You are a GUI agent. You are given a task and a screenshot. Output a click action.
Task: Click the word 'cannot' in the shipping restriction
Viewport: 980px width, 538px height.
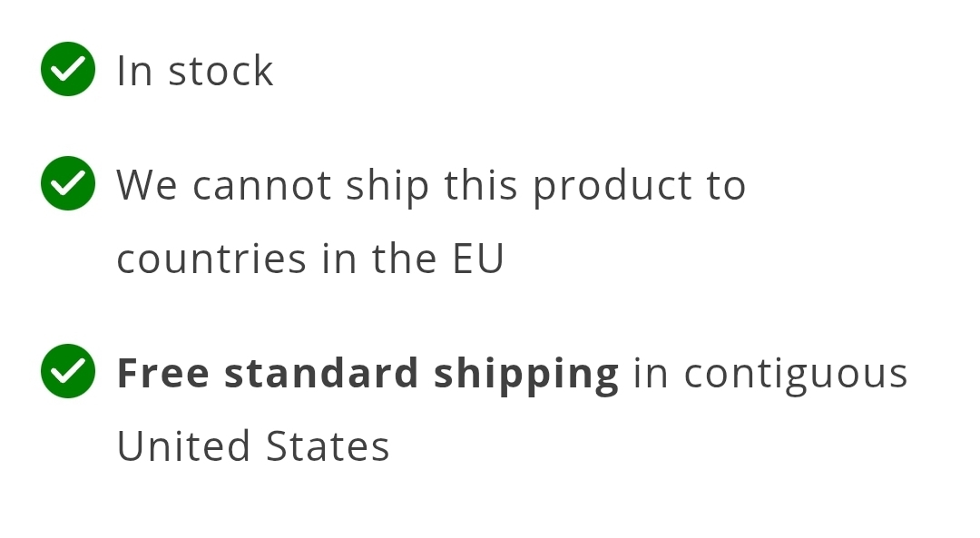tap(262, 186)
